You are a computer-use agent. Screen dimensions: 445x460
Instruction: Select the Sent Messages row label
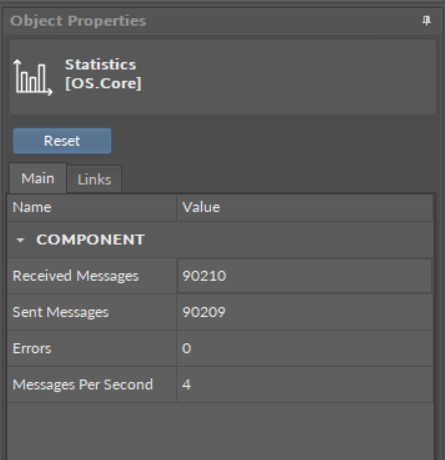click(61, 312)
